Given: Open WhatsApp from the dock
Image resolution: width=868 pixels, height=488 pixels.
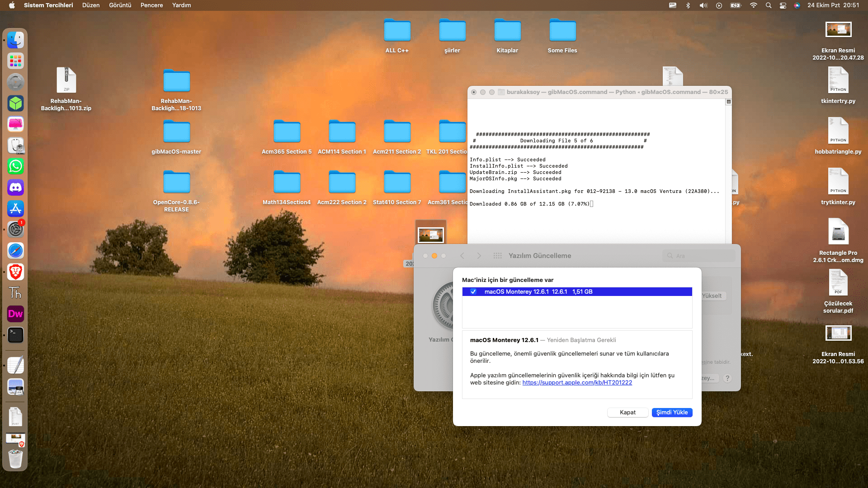Looking at the screenshot, I should (15, 166).
